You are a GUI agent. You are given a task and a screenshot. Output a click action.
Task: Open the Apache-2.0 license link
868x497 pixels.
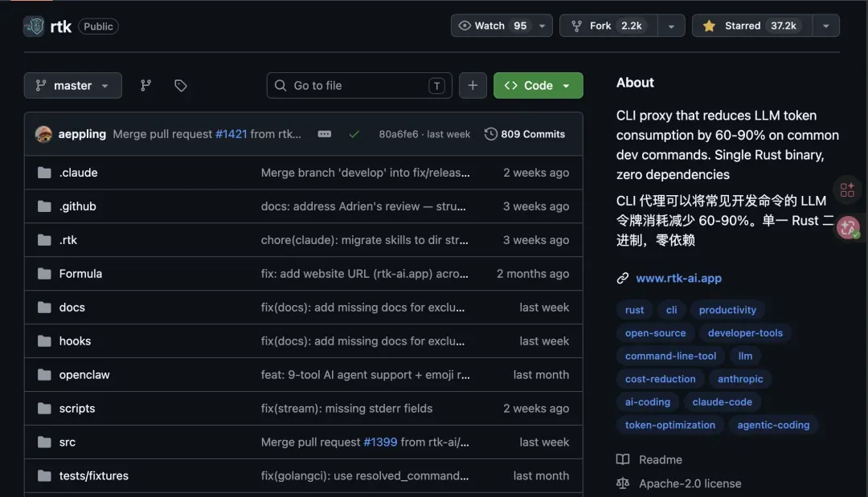coord(690,483)
